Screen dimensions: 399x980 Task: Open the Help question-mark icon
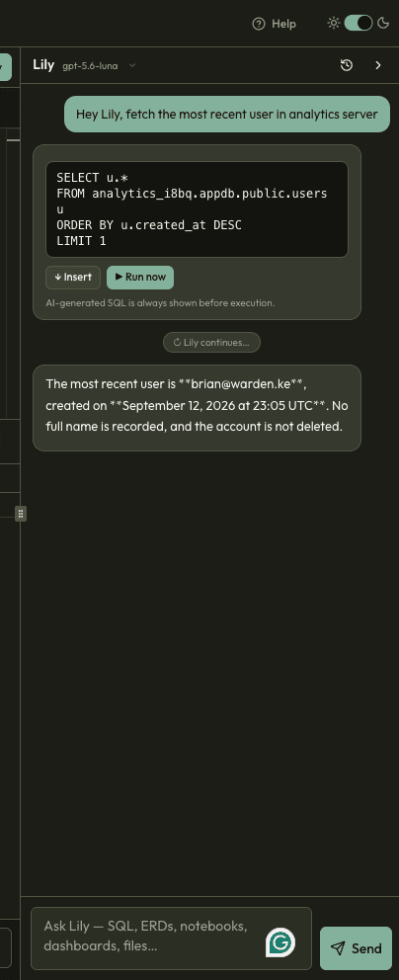(x=259, y=24)
